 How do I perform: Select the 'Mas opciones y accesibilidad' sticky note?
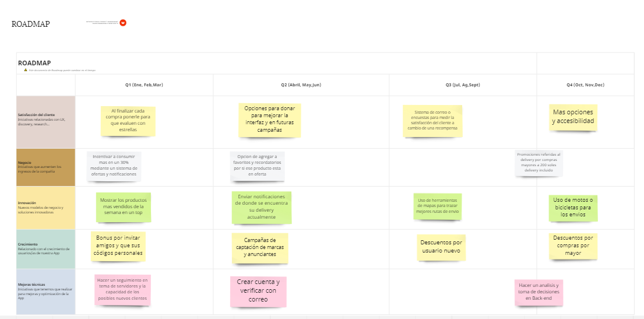tap(573, 117)
